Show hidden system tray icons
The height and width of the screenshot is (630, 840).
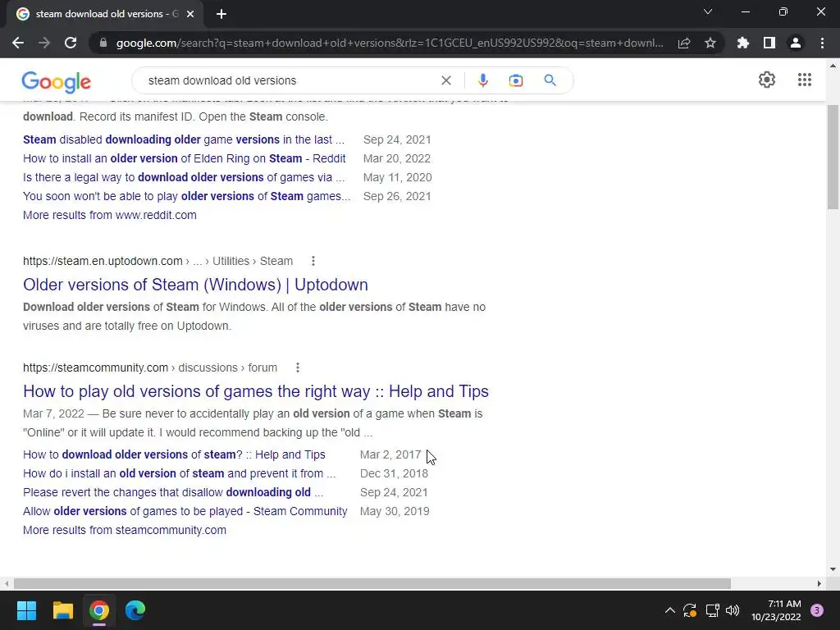pos(669,610)
